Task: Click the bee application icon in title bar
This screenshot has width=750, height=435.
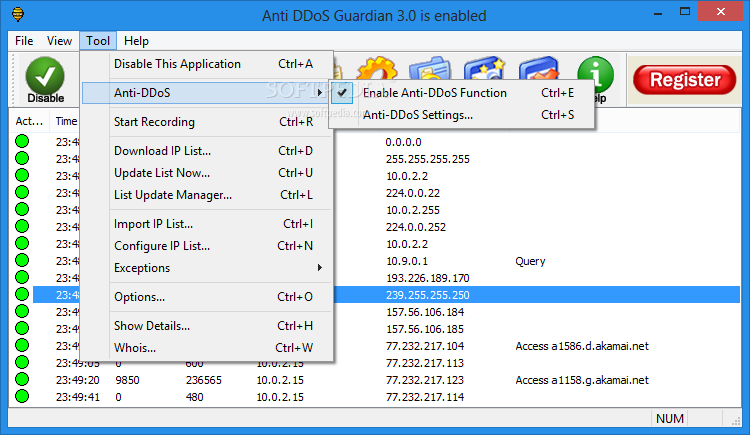Action: [x=18, y=14]
